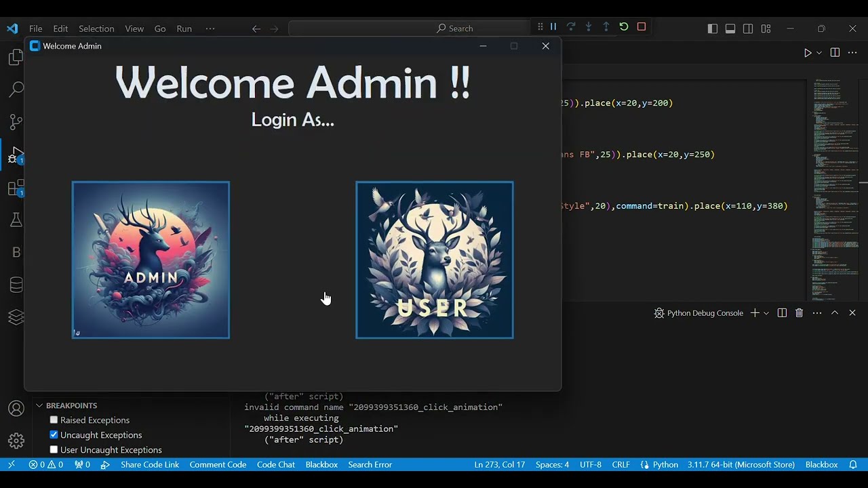This screenshot has height=488, width=868.
Task: Select the ADMIN deer image button
Action: click(x=151, y=260)
